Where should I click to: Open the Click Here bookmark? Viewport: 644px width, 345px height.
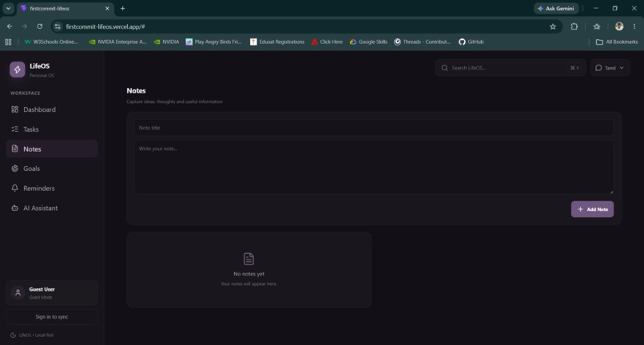(x=327, y=42)
